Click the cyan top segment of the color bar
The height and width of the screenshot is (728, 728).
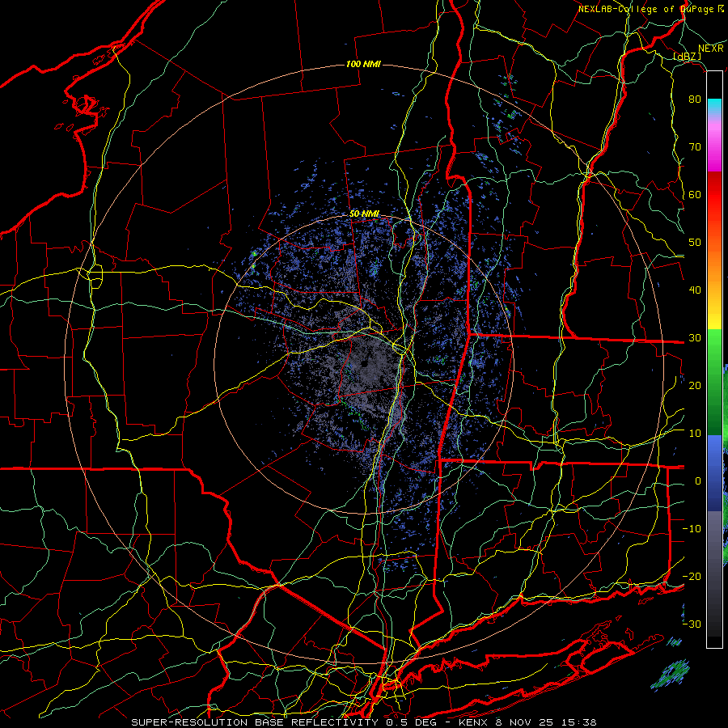pos(714,105)
